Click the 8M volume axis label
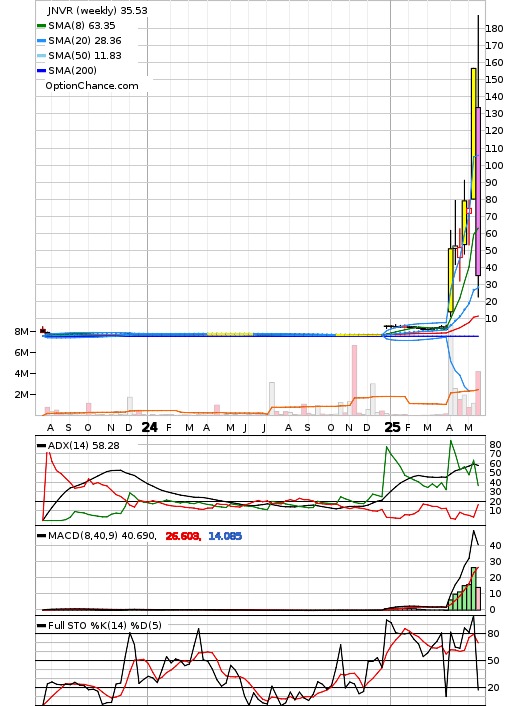The width and height of the screenshot is (526, 706). [21, 331]
